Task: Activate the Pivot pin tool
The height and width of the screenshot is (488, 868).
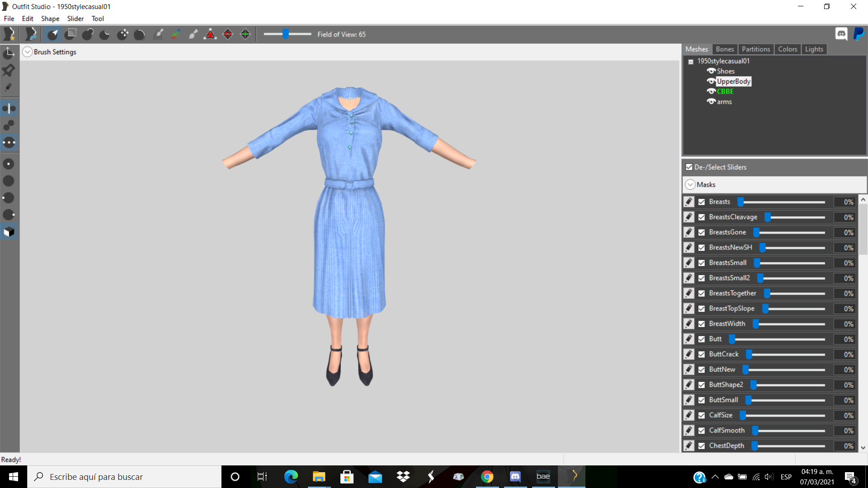Action: [9, 70]
